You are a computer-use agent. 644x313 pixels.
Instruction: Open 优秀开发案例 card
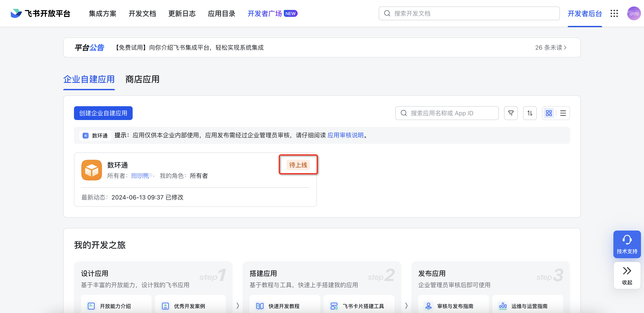[x=190, y=304]
